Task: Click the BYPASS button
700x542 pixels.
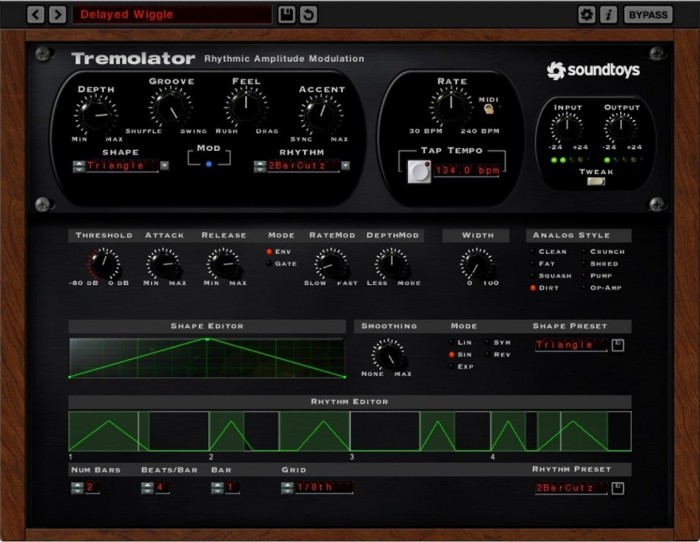Action: (648, 14)
